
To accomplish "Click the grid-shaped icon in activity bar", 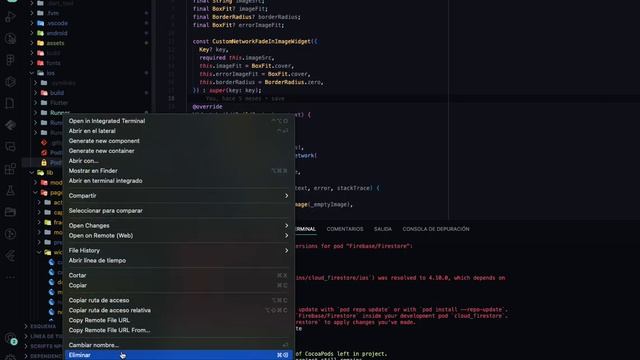I will pyautogui.click(x=11, y=60).
